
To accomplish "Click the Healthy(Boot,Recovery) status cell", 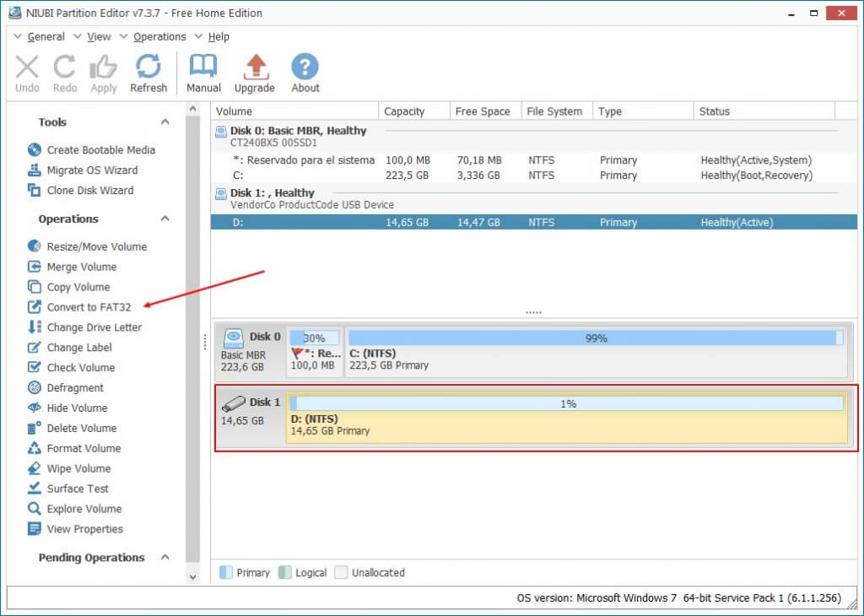I will pos(757,176).
